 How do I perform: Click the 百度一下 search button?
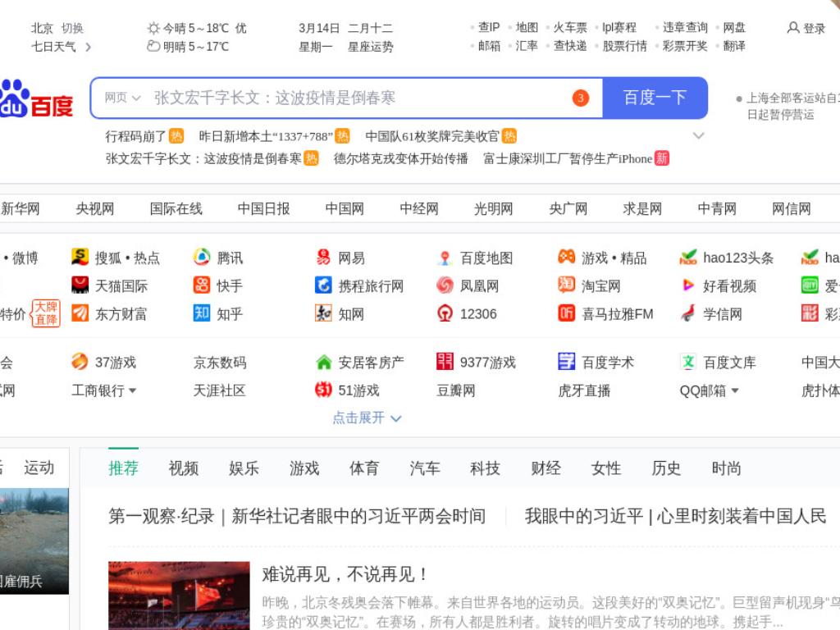[x=655, y=98]
